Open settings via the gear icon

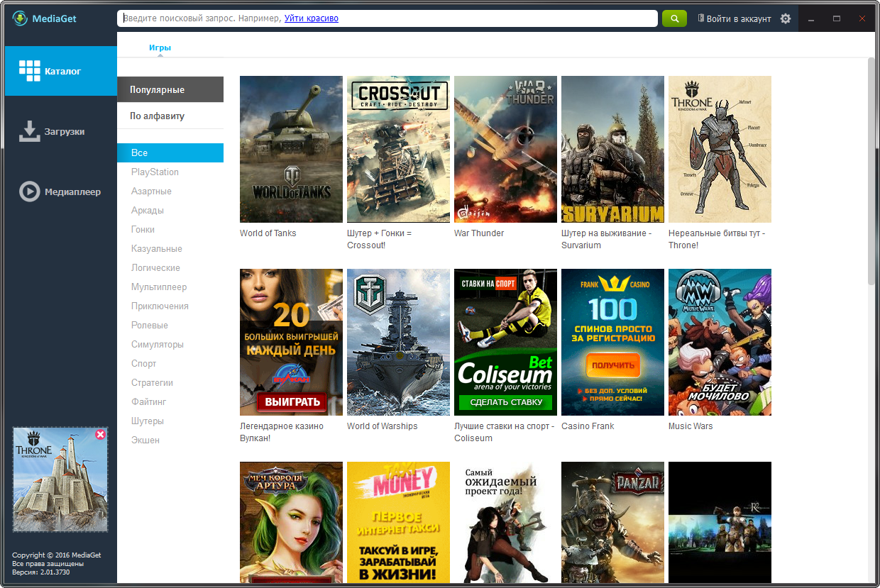785,18
